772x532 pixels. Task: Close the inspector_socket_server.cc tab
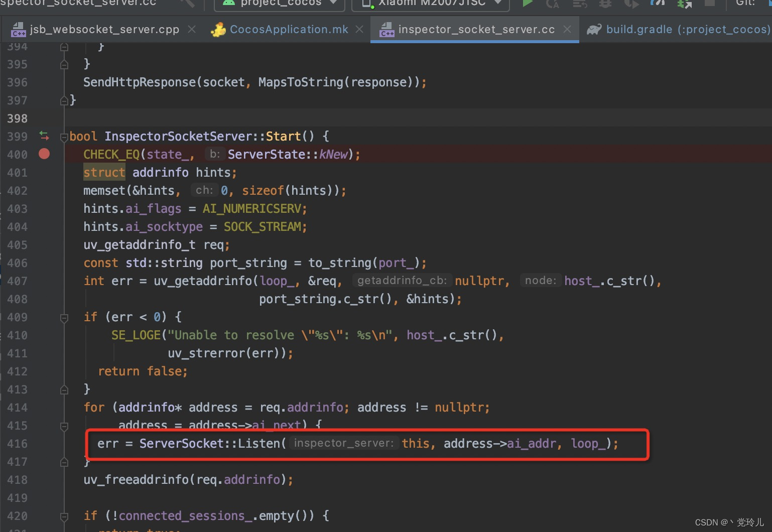tap(567, 30)
